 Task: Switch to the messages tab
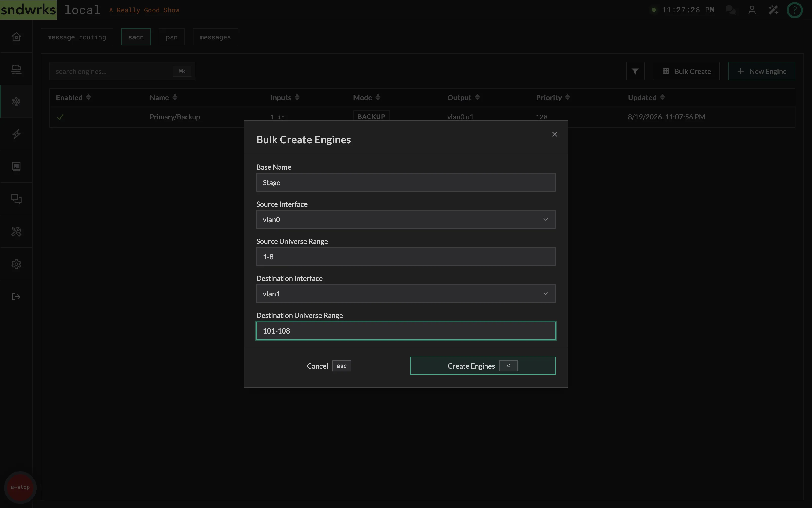[215, 37]
